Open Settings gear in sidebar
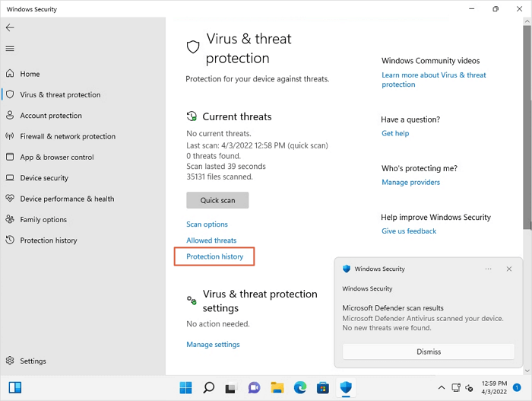This screenshot has height=401, width=532. click(10, 361)
